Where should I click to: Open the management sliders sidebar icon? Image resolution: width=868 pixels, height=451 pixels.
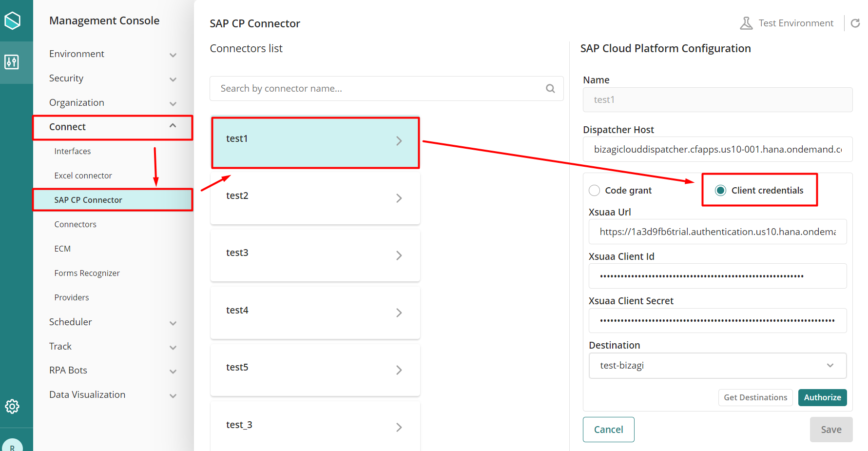(12, 62)
